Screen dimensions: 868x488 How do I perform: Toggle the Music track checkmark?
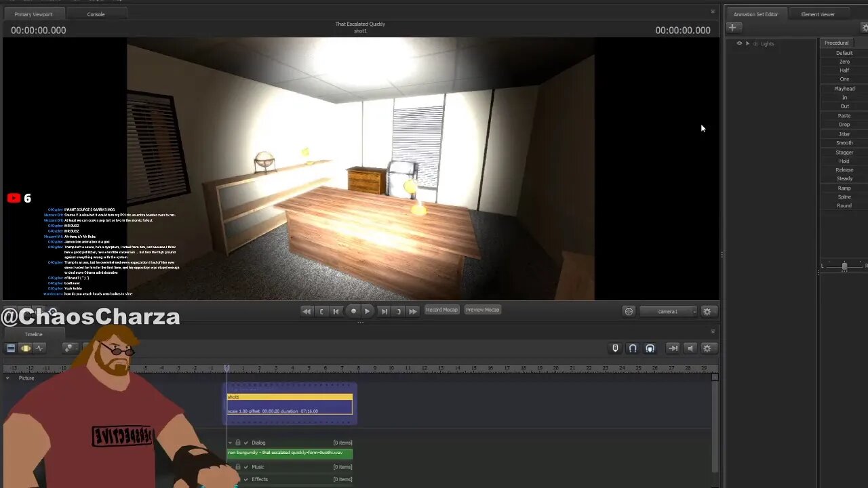pyautogui.click(x=246, y=467)
